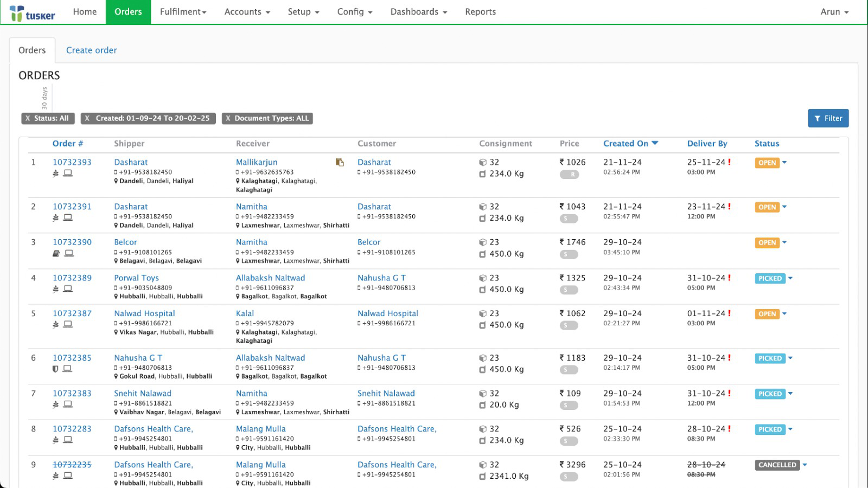868x488 pixels.
Task: Click the copy document icon beside Mallikarjun on order 10732393
Action: pos(340,162)
